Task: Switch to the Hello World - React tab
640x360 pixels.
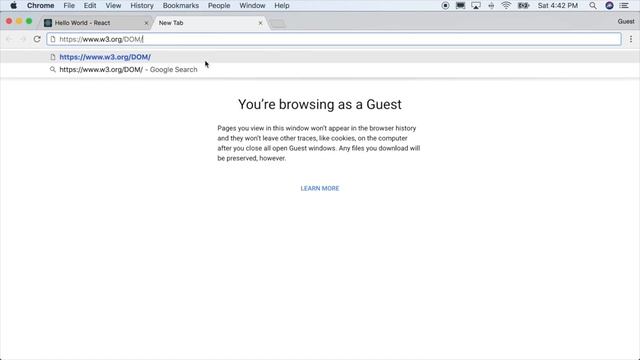Action: point(96,23)
